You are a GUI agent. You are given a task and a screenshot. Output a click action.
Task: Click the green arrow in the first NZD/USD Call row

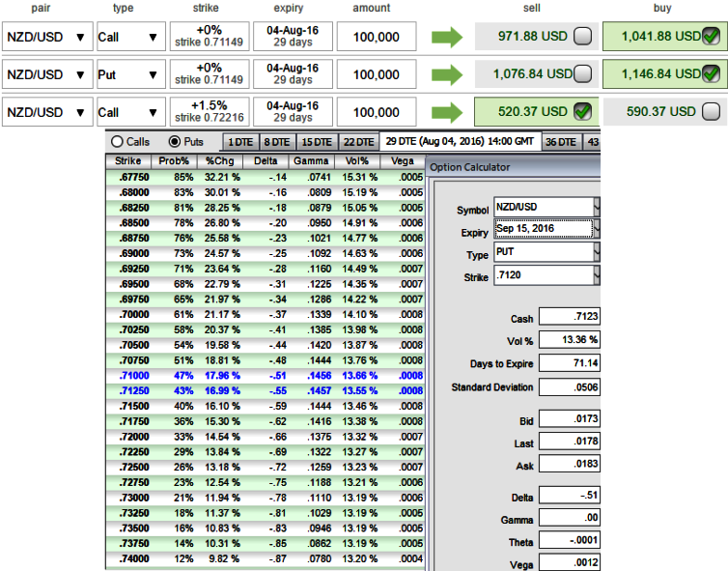point(446,38)
